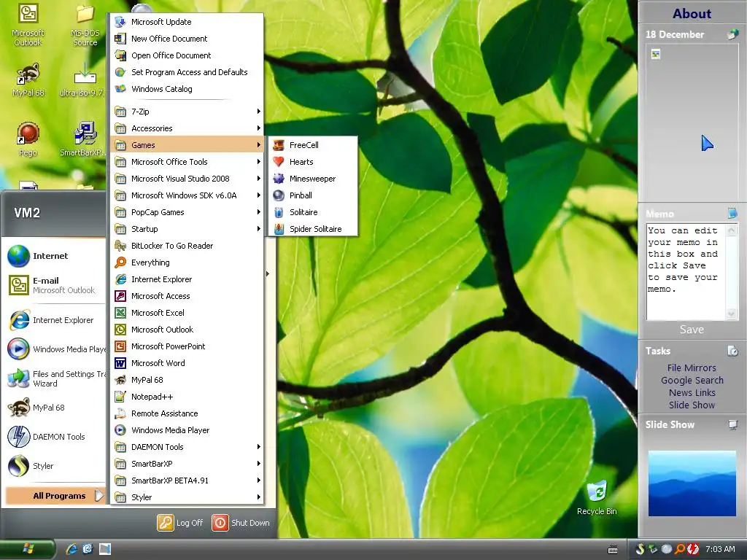The width and height of the screenshot is (747, 560).
Task: Open MyPal 68 desktop shortcut
Action: (28, 79)
